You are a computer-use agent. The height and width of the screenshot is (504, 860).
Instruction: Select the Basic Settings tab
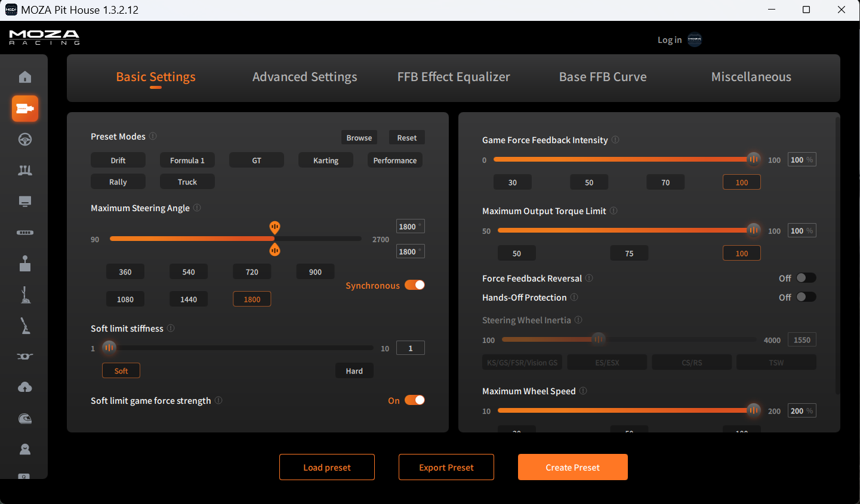[x=156, y=77]
